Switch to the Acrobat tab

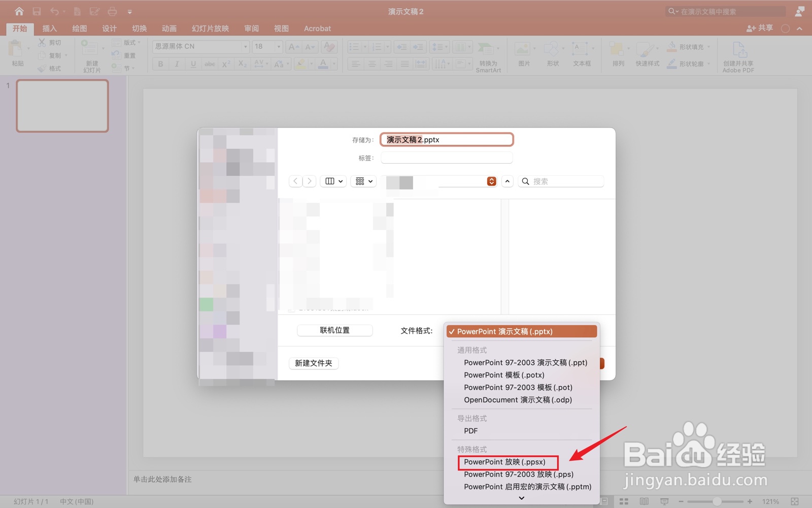click(x=317, y=28)
